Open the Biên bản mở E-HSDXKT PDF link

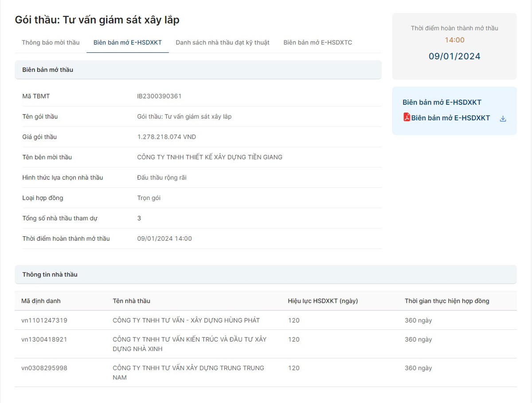click(x=450, y=118)
